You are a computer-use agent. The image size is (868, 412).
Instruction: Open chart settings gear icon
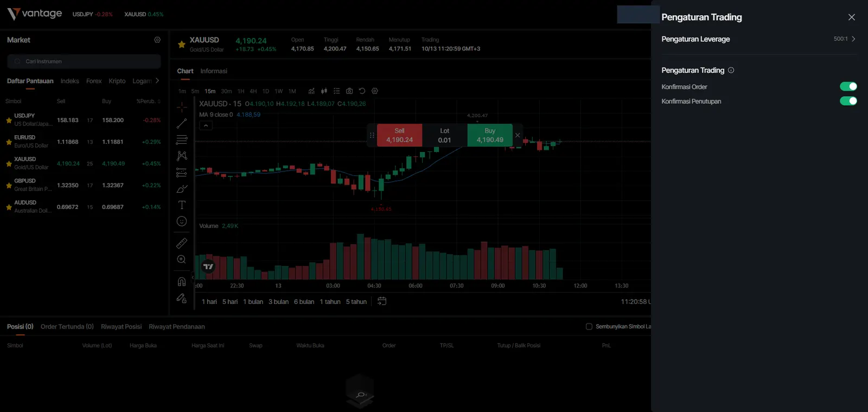(x=375, y=91)
